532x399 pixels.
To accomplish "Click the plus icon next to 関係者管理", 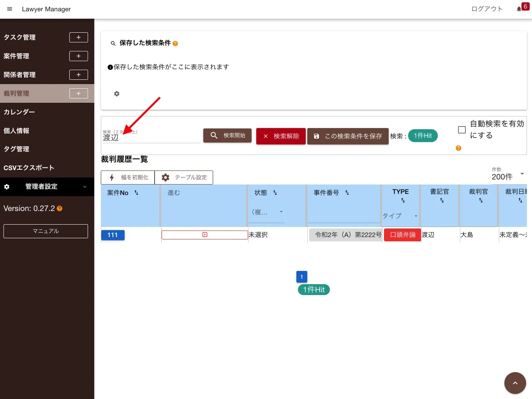I will [x=79, y=75].
